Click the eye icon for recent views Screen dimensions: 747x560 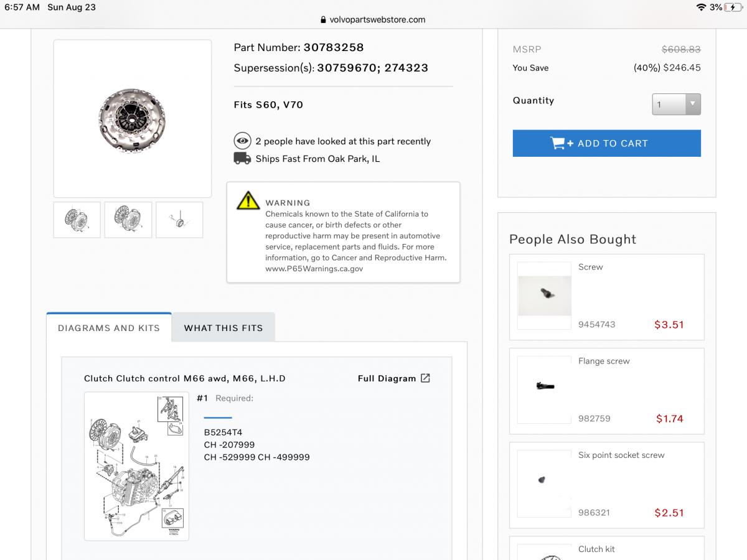coord(242,141)
